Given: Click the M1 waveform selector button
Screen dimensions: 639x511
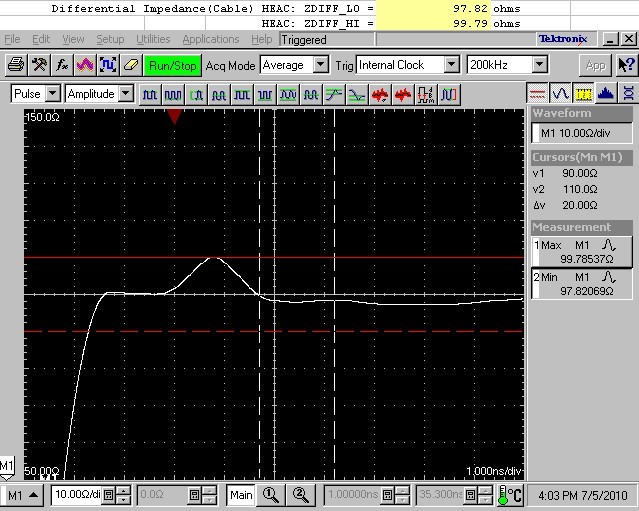Looking at the screenshot, I should pyautogui.click(x=22, y=494).
